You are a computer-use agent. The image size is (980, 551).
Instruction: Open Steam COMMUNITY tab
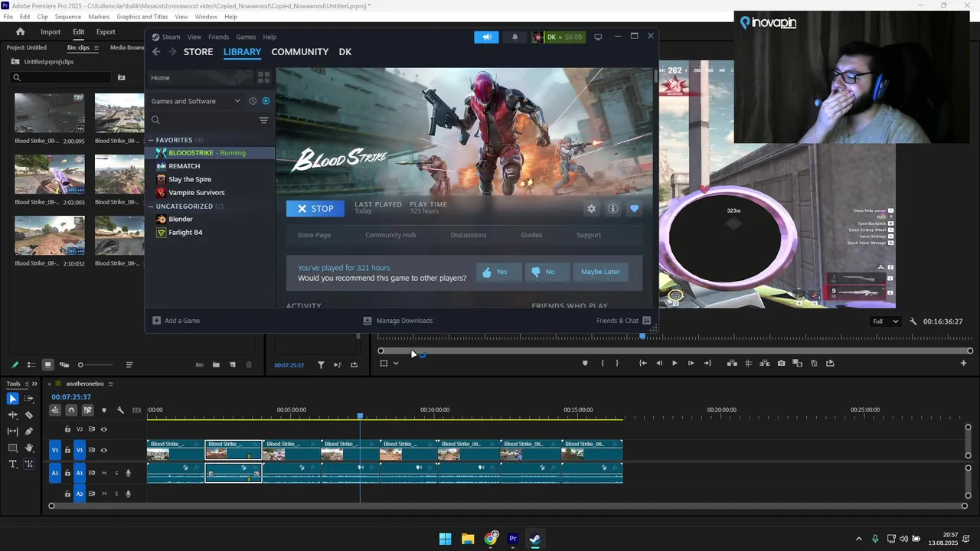(300, 52)
